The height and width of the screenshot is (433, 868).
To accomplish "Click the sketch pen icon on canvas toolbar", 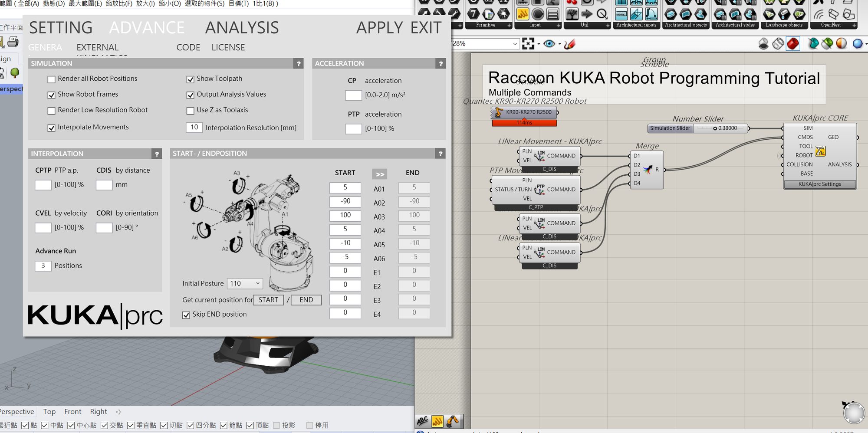I will 570,43.
